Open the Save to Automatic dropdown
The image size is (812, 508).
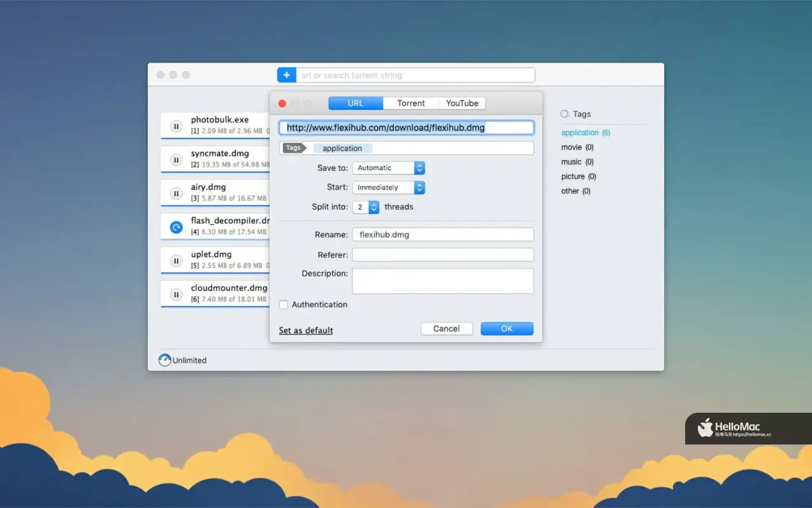(388, 168)
